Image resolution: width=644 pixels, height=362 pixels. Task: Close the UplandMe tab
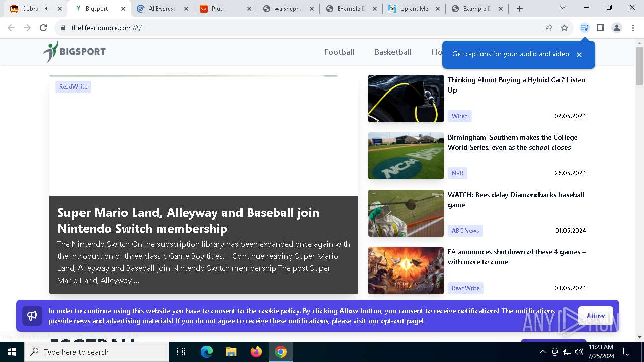[437, 9]
